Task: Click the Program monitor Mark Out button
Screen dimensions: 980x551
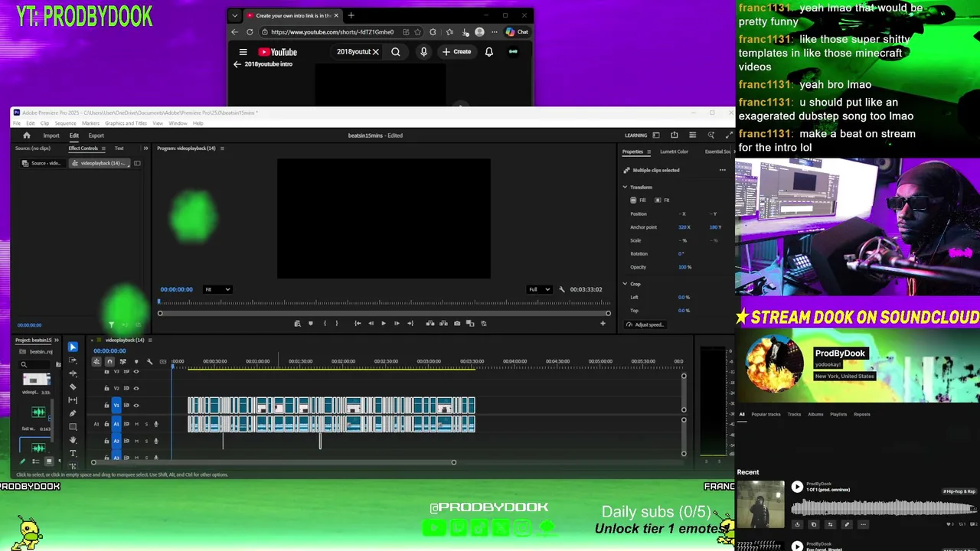Action: [337, 323]
